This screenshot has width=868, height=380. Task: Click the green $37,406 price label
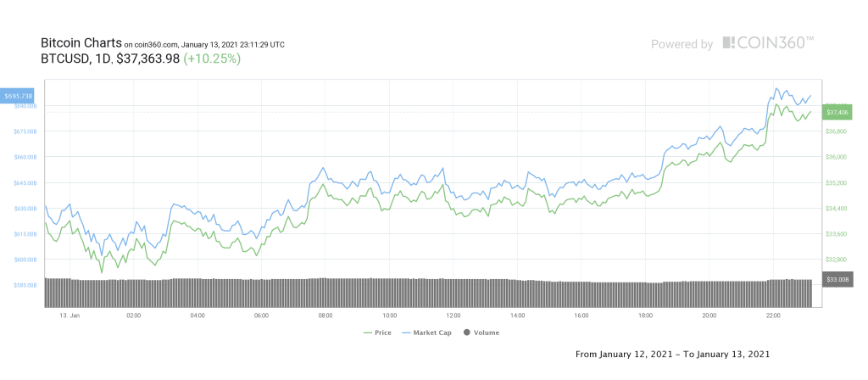pyautogui.click(x=837, y=112)
